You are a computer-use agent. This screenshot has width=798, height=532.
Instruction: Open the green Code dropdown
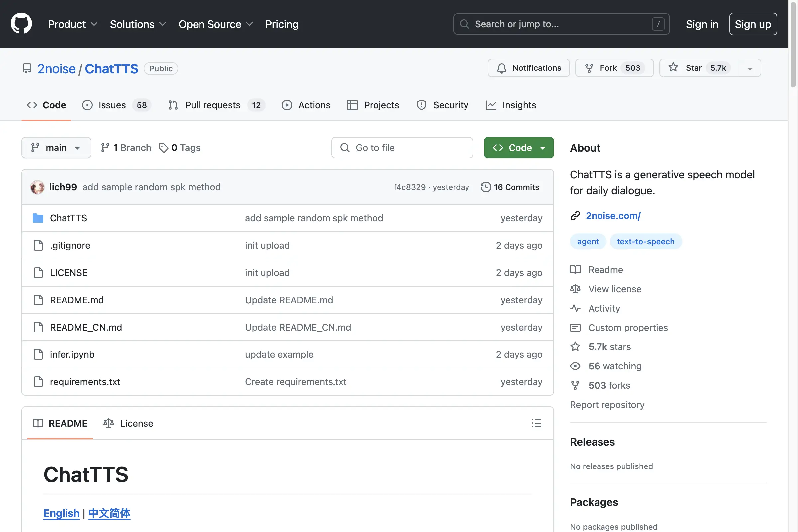click(518, 148)
